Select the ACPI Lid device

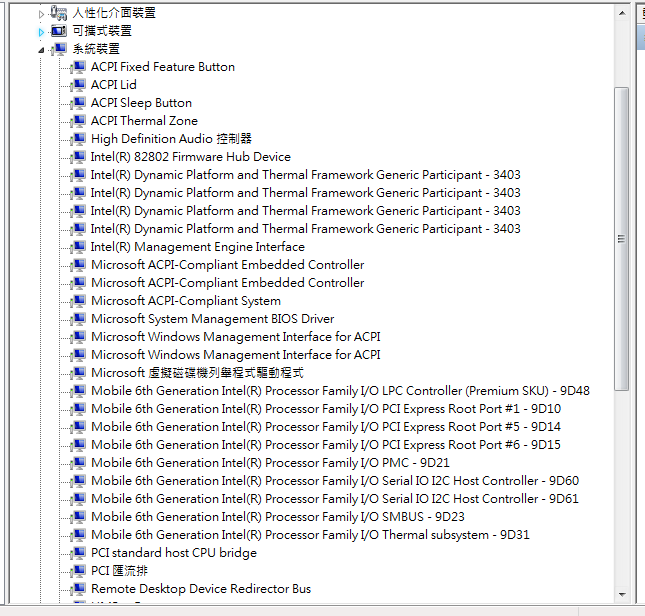[114, 85]
